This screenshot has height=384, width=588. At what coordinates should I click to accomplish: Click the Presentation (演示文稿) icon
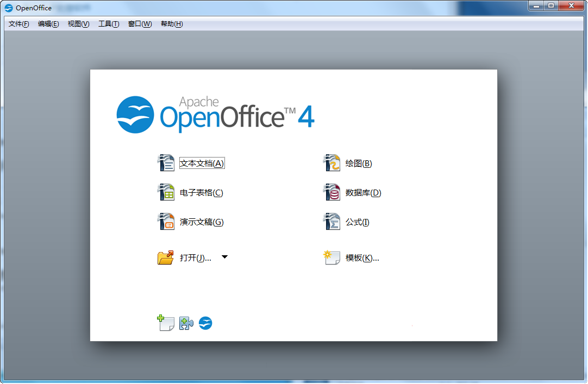pos(166,222)
